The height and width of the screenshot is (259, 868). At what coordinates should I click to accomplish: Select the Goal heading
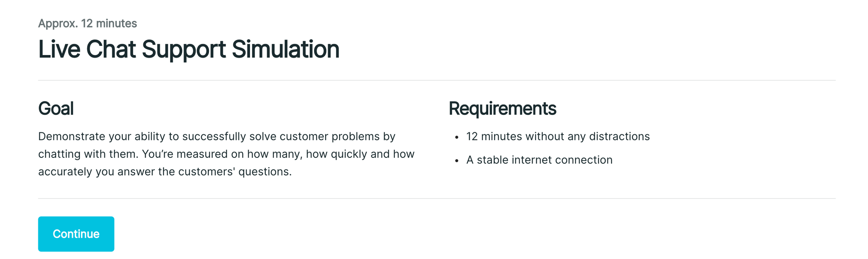point(56,108)
